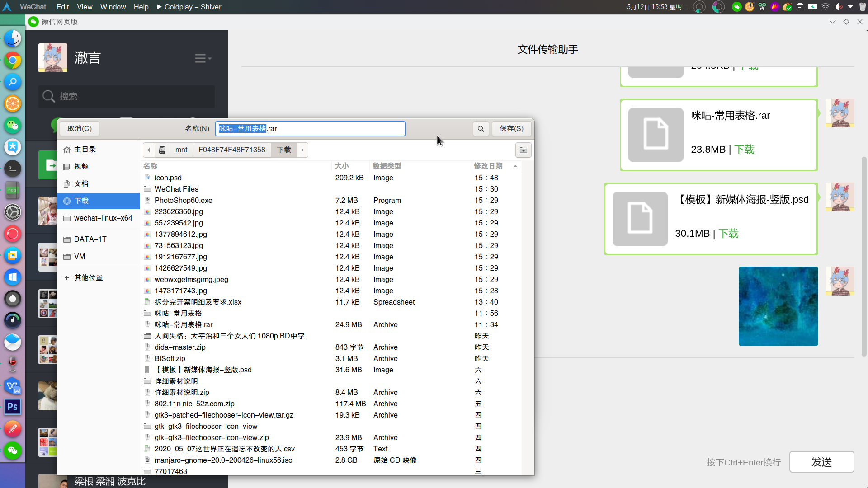
Task: Click the search icon in save dialog
Action: coord(481,129)
